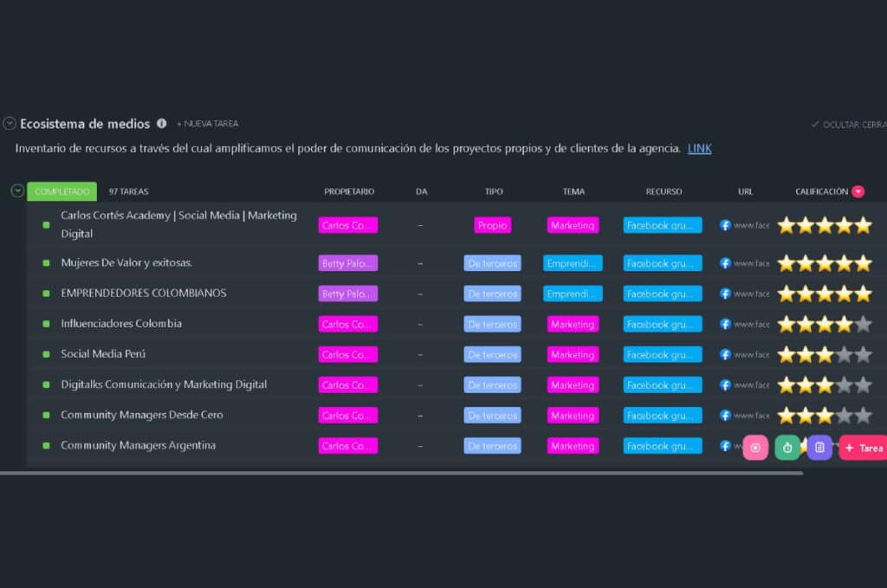This screenshot has height=588, width=887.
Task: Click + NUEVA TAREA to add a task
Action: coord(208,124)
